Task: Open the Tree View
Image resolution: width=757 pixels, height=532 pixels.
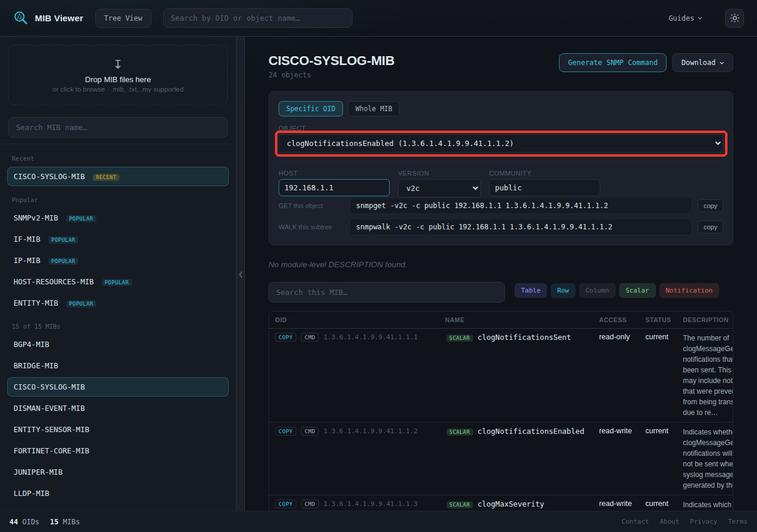Action: point(123,18)
